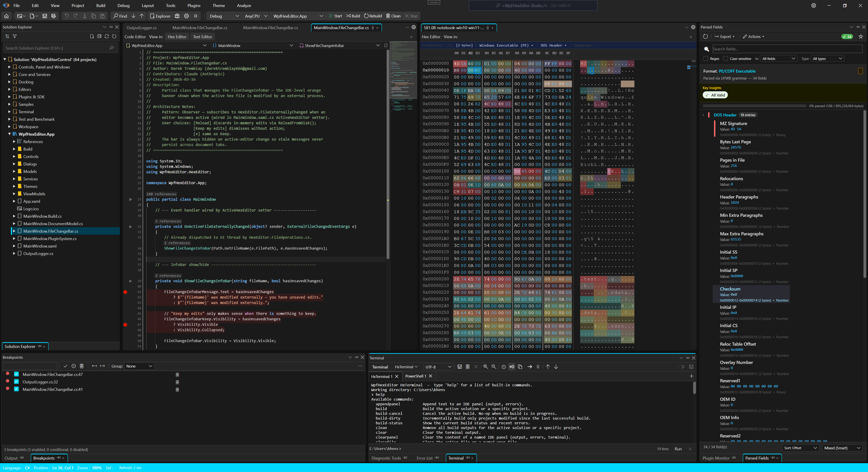Open the All types filter dropdown

(827, 59)
